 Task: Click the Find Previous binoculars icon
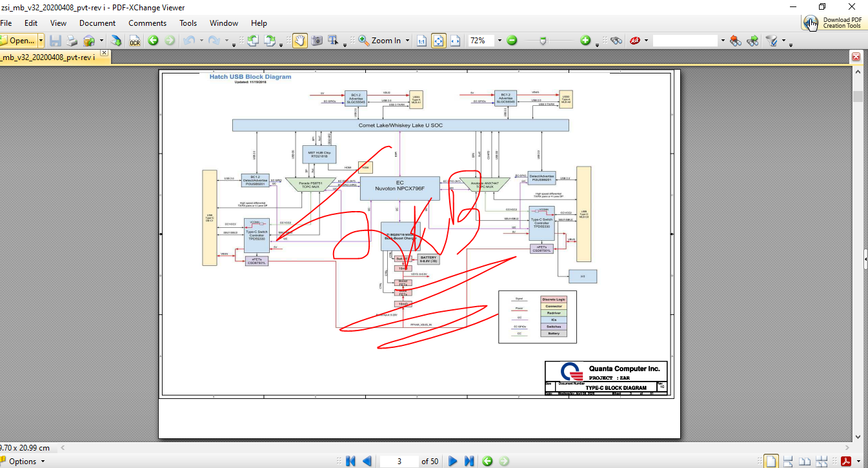point(735,41)
